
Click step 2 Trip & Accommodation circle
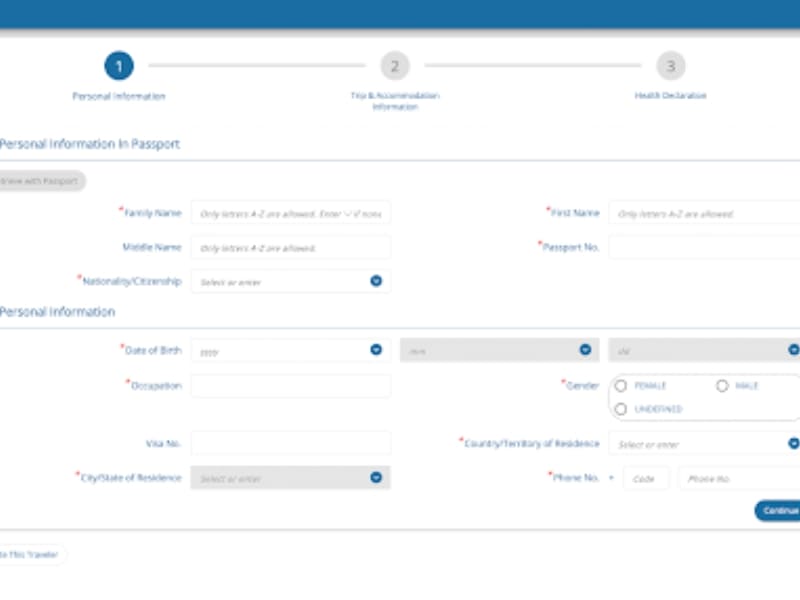(394, 66)
